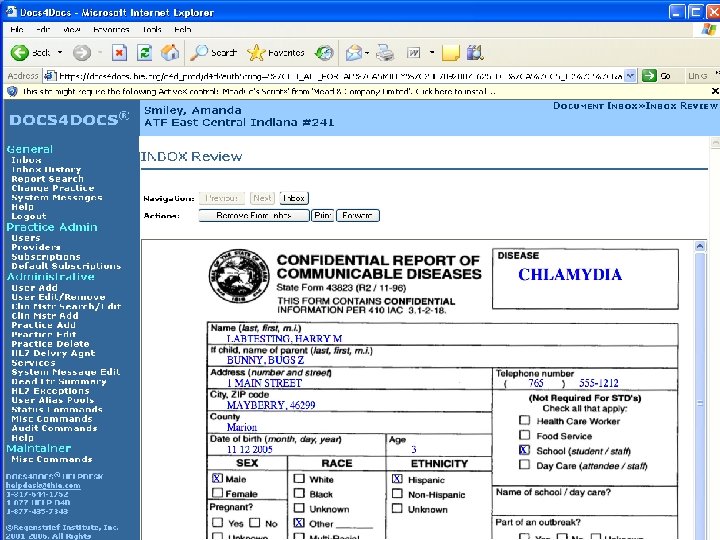Check the Day Care attendee/staff checkbox

(524, 465)
